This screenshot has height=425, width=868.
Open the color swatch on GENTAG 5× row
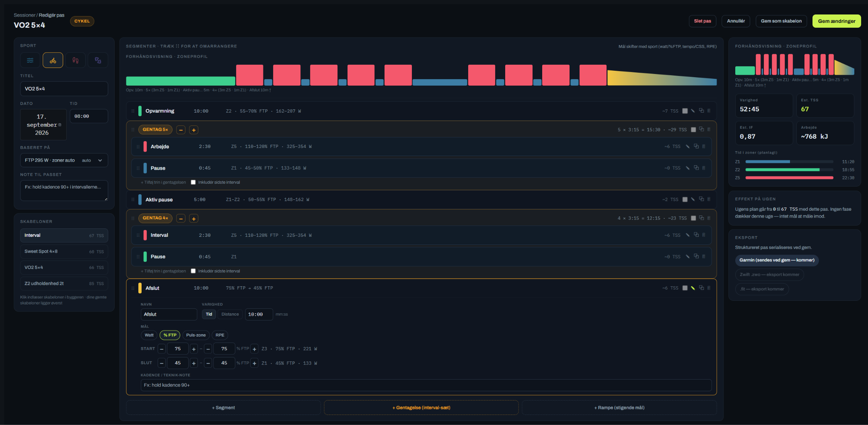(x=693, y=129)
